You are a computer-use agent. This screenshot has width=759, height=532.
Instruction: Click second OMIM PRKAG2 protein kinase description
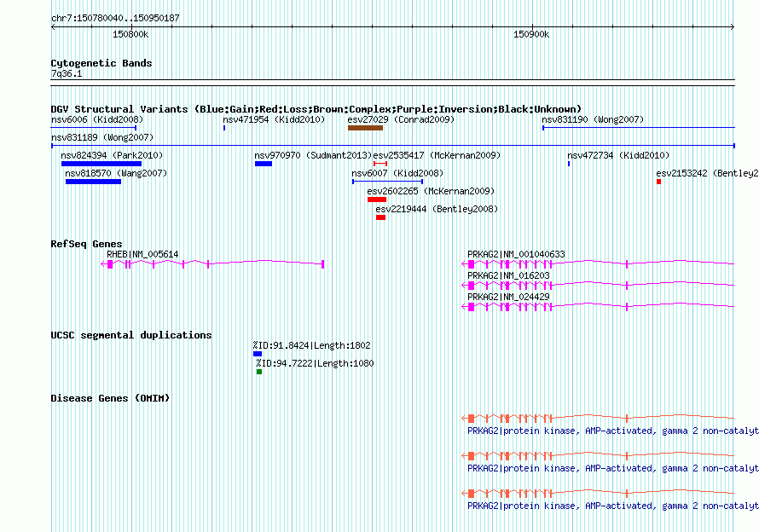point(613,469)
